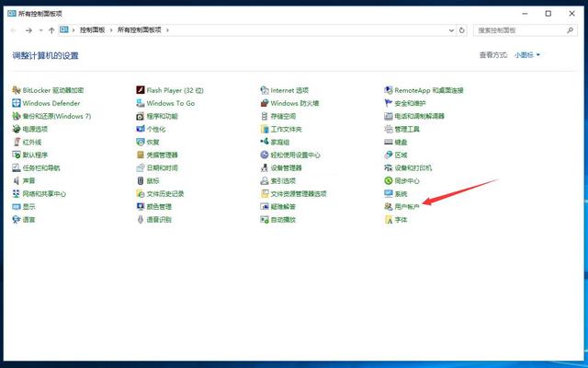Open 设备管理器 device manager
This screenshot has height=368, width=588.
pyautogui.click(x=281, y=167)
